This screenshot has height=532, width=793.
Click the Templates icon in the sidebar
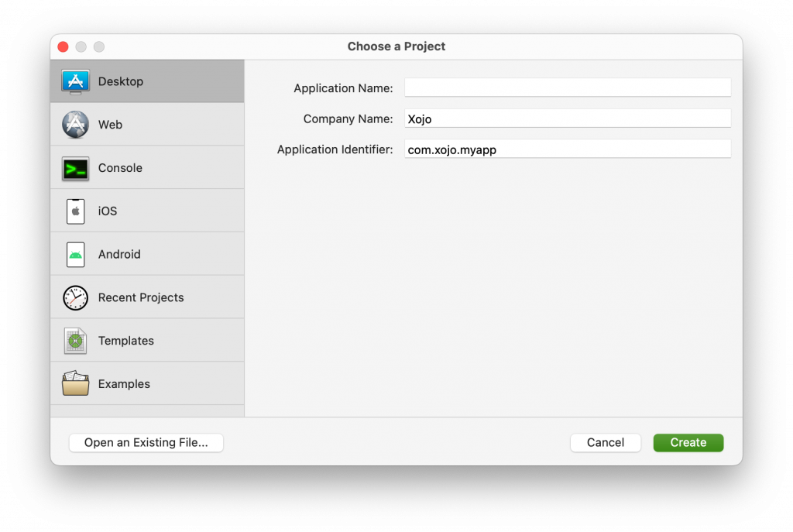(75, 340)
